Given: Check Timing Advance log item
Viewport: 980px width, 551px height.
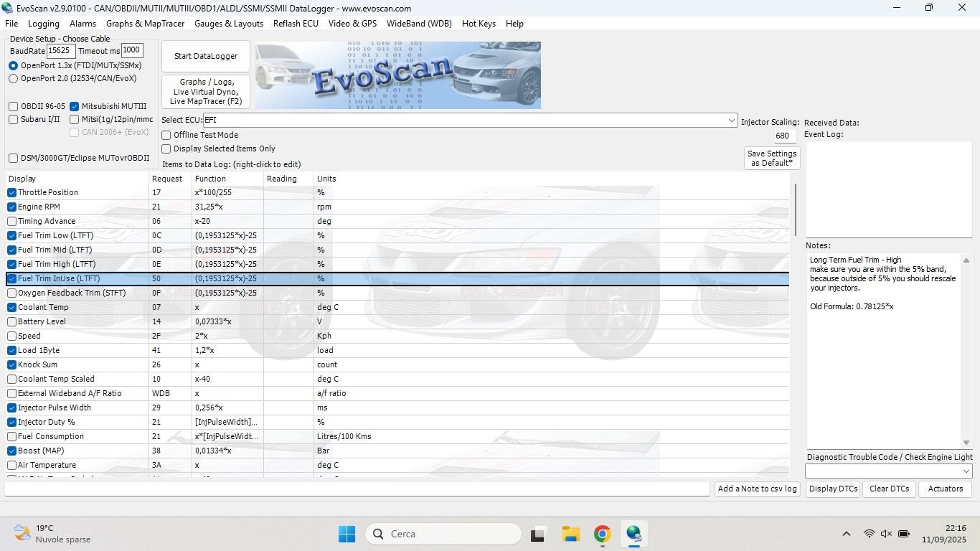Looking at the screenshot, I should pos(12,221).
